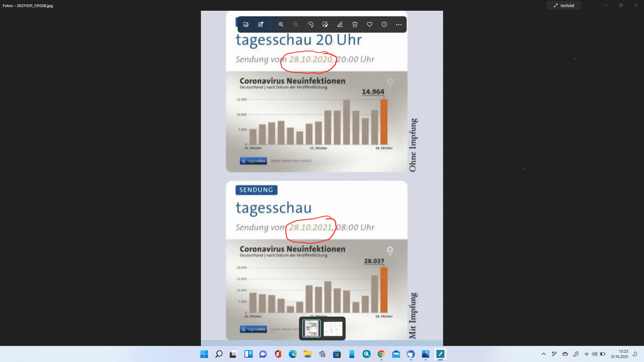Check the battery status icon
The width and height of the screenshot is (644, 362).
click(x=603, y=354)
